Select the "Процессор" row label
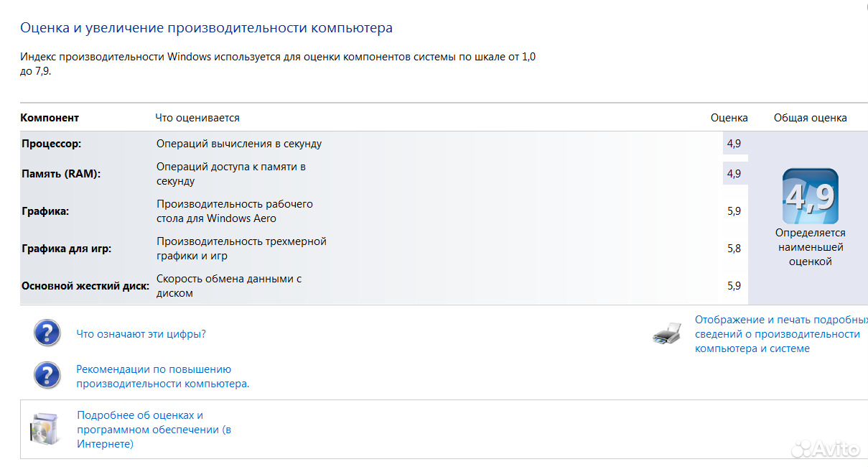The image size is (868, 467). click(52, 144)
